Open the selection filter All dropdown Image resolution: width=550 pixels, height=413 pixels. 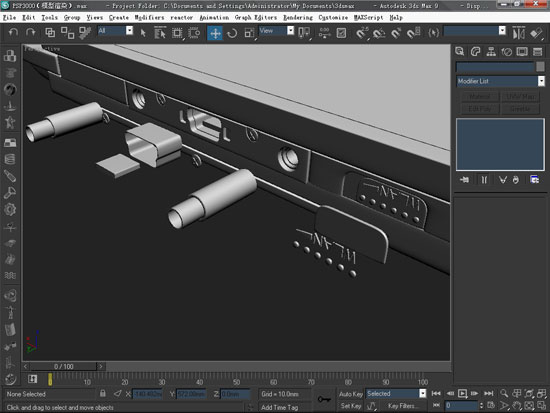point(129,31)
